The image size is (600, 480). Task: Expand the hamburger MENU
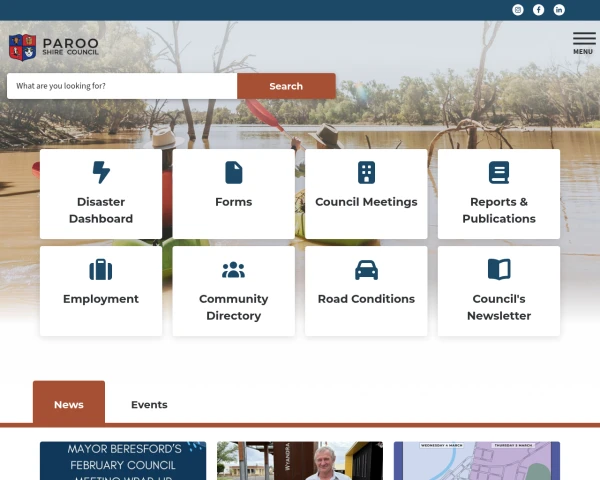[x=583, y=42]
